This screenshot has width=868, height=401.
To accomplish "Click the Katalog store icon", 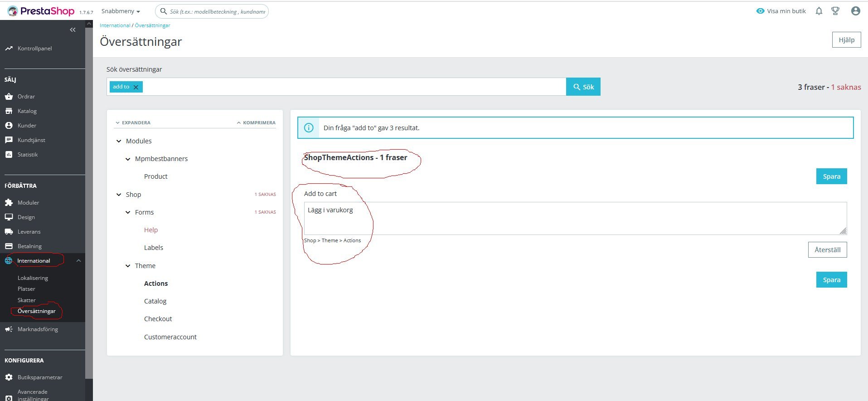I will click(x=9, y=111).
